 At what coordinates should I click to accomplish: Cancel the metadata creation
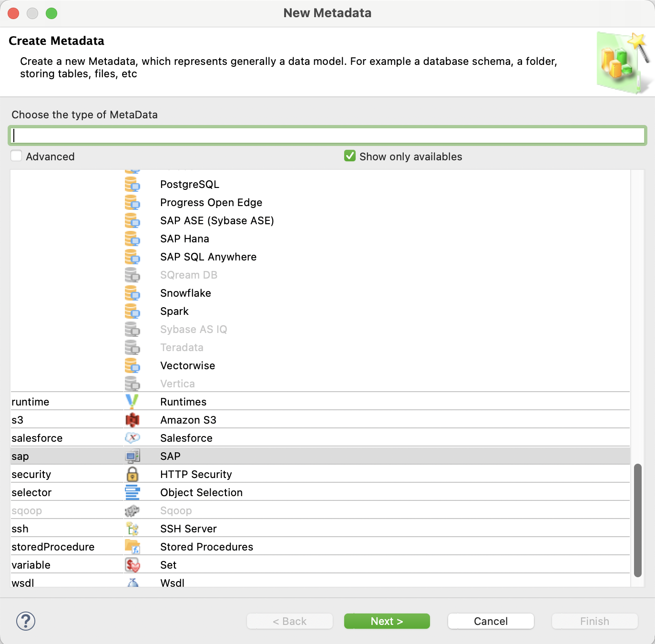(x=491, y=621)
